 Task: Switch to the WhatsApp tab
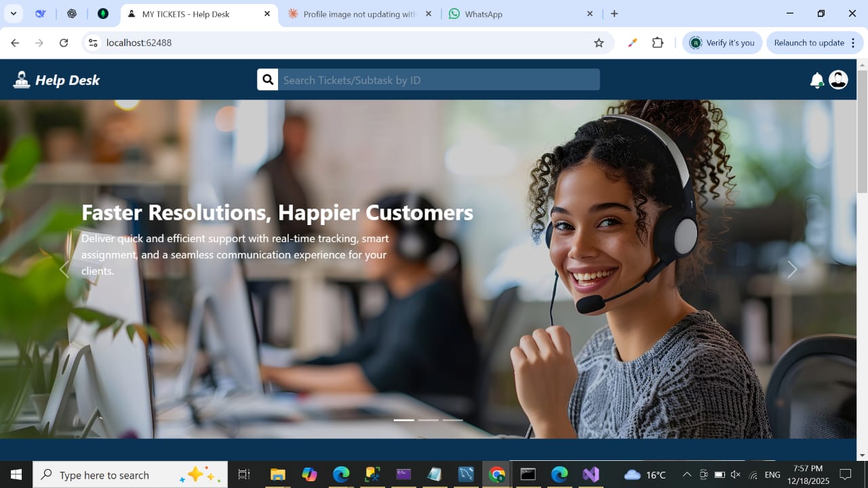(x=515, y=14)
